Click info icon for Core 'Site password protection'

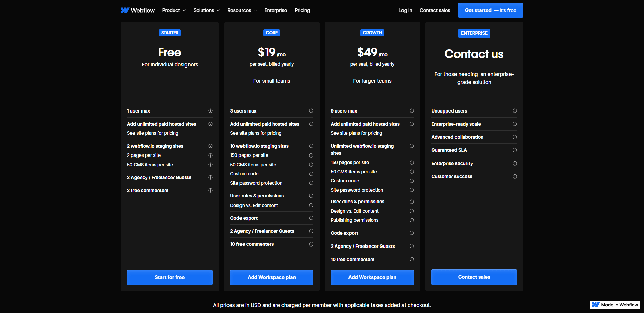tap(311, 183)
